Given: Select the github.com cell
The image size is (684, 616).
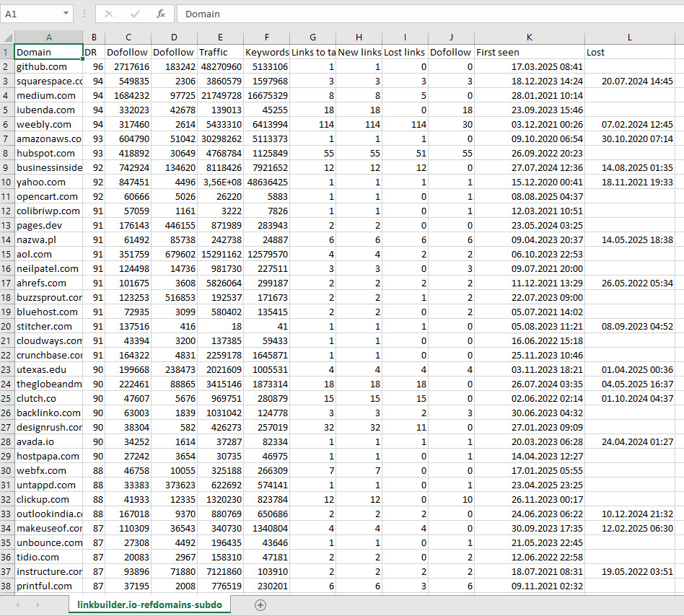Looking at the screenshot, I should pyautogui.click(x=49, y=66).
